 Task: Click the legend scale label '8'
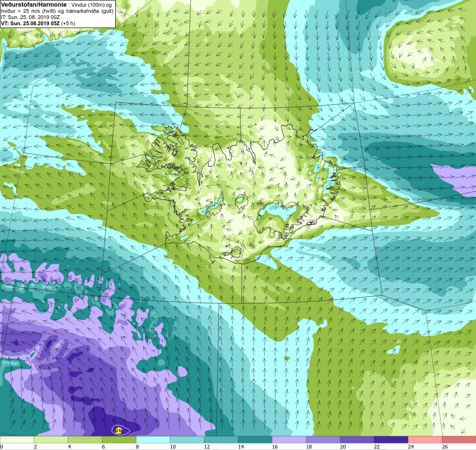tap(138, 447)
